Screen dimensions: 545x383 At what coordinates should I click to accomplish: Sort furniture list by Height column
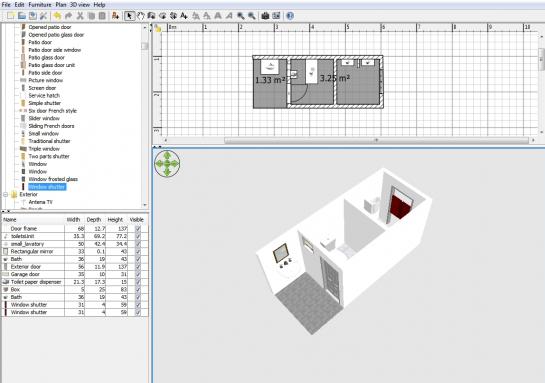click(x=116, y=220)
